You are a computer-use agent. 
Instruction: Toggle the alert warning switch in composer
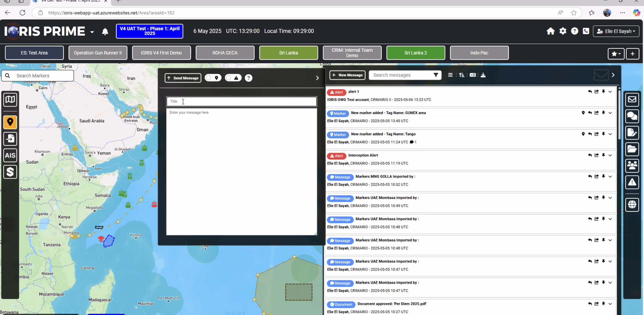coord(233,78)
